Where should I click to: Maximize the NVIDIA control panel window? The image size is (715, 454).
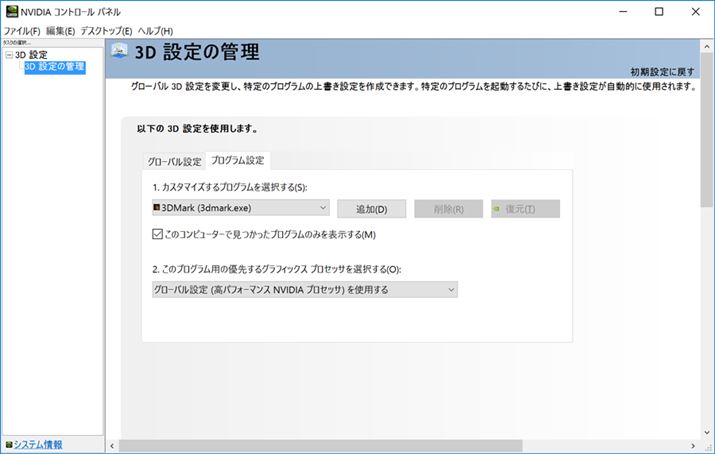[659, 11]
